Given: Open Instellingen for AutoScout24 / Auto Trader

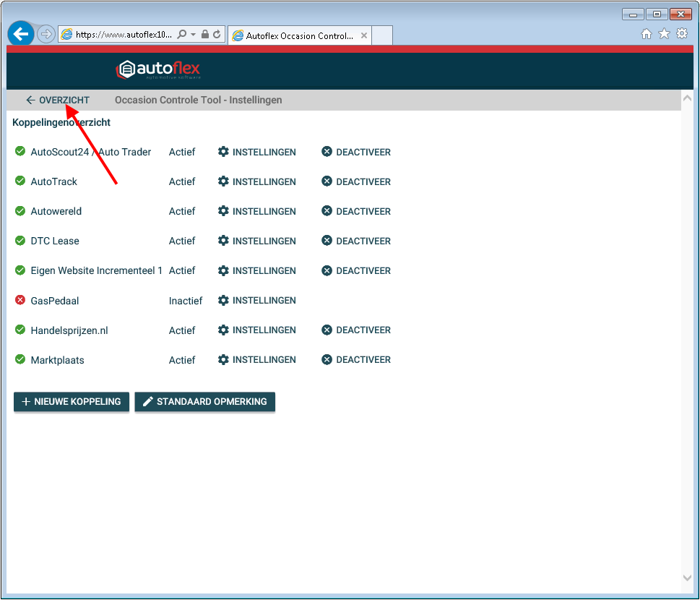Looking at the screenshot, I should tap(256, 152).
